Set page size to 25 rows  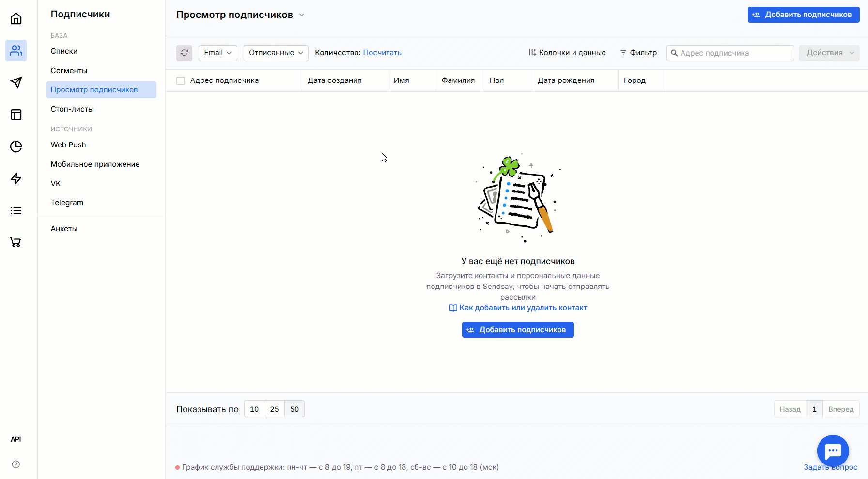coord(274,409)
